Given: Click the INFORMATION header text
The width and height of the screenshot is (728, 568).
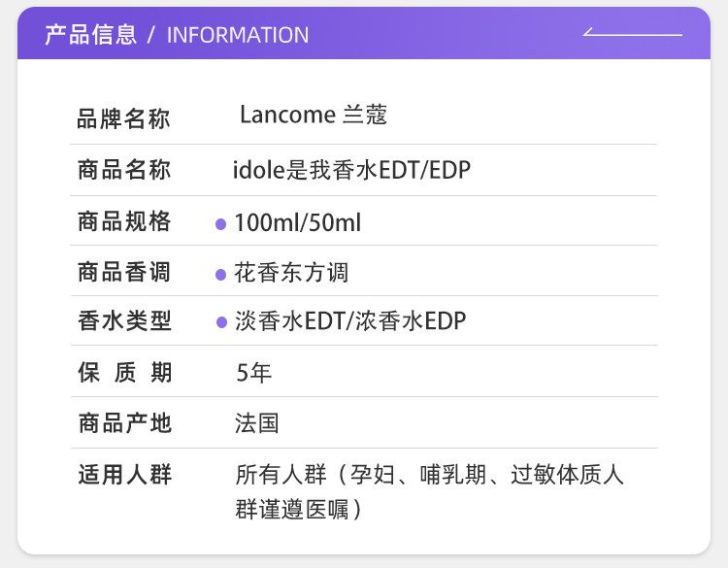Looking at the screenshot, I should (238, 35).
